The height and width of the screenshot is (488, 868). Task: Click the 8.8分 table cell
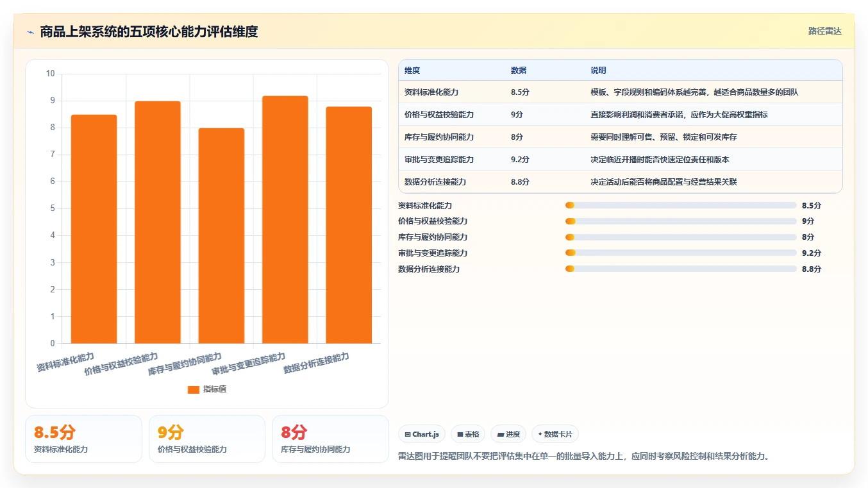pos(520,182)
